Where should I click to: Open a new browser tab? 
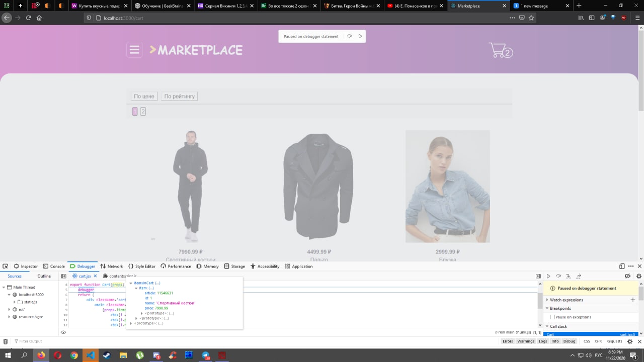point(579,6)
